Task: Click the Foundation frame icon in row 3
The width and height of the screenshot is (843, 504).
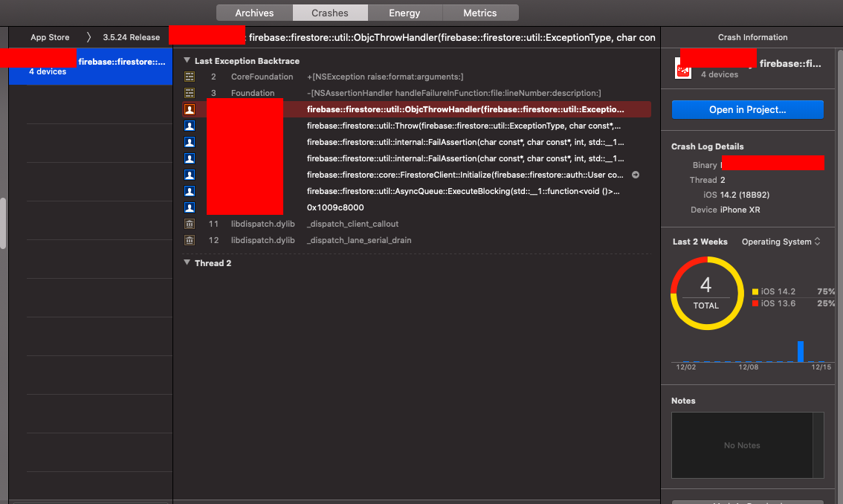Action: 188,93
